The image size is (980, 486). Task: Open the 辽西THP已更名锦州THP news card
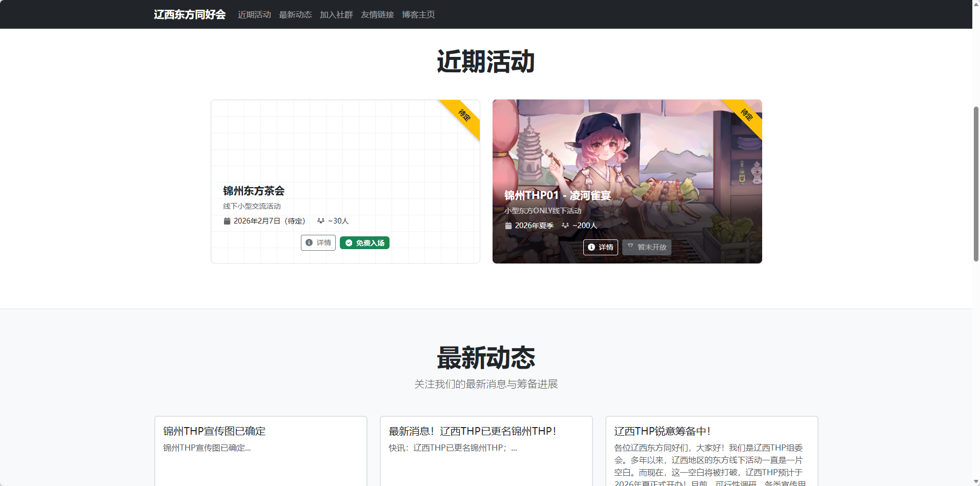(486, 446)
